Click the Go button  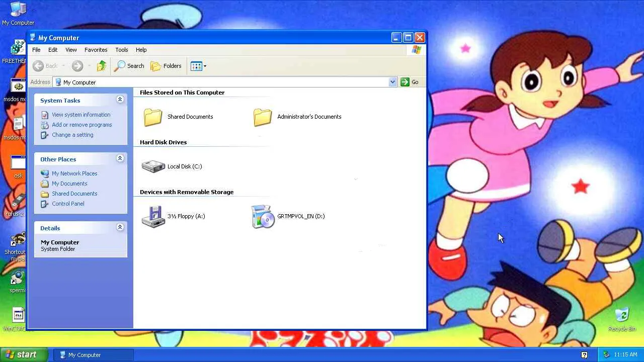[410, 82]
